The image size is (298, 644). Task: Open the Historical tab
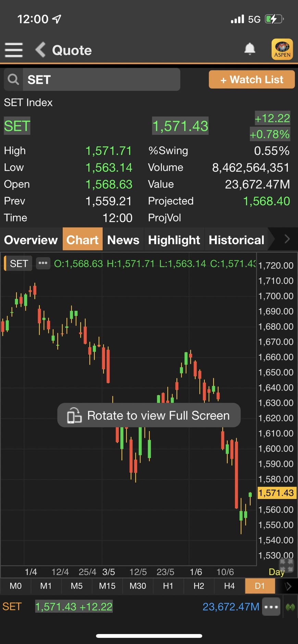[236, 240]
